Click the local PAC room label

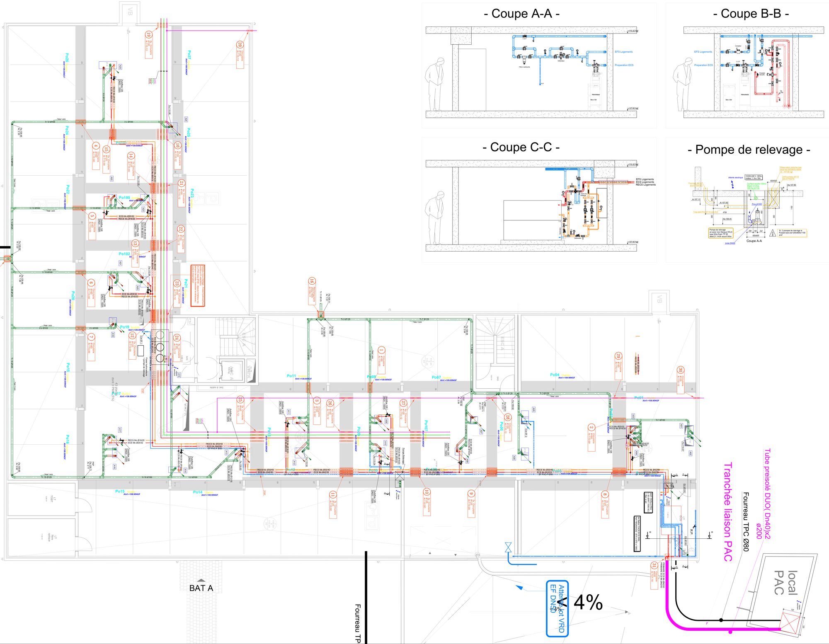point(786,583)
